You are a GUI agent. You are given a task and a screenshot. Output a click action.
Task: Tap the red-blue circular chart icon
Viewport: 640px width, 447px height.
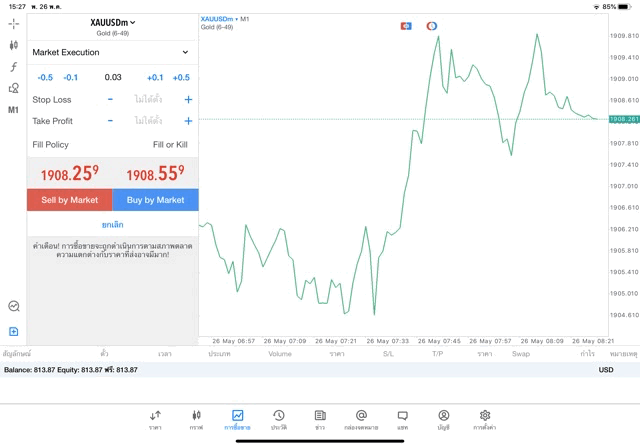432,26
